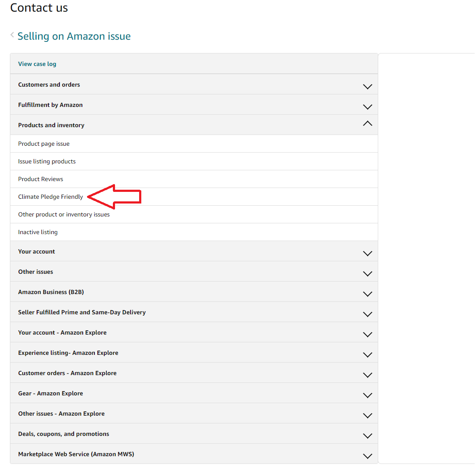Click the back arrow beside Selling on Amazon issue
This screenshot has width=476, height=473.
coord(12,35)
